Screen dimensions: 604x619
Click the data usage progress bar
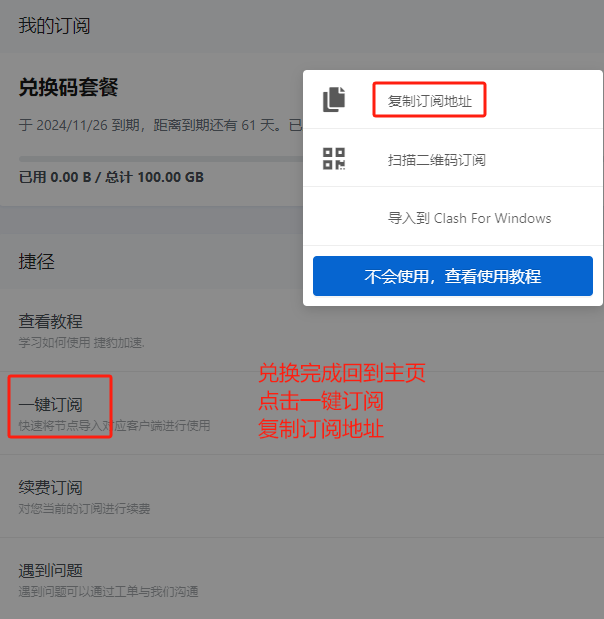161,159
